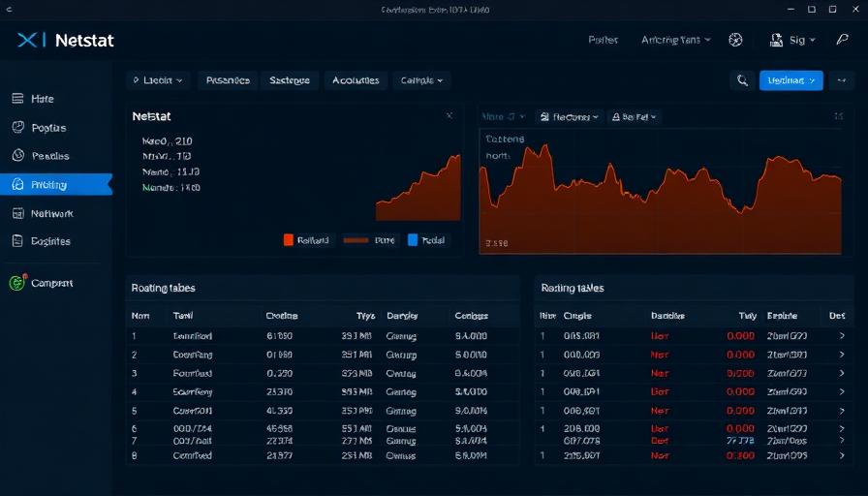
Task: Open the Fle Cures dropdown above the chart
Action: (x=569, y=117)
